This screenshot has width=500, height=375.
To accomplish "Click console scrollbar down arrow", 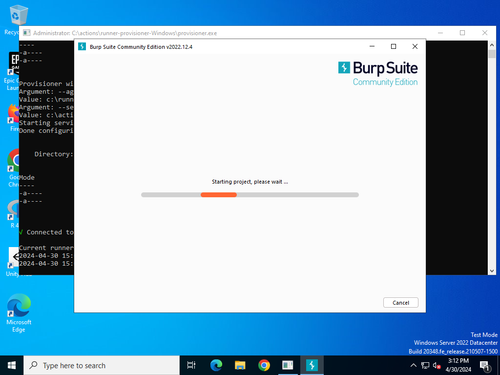I will click(492, 271).
